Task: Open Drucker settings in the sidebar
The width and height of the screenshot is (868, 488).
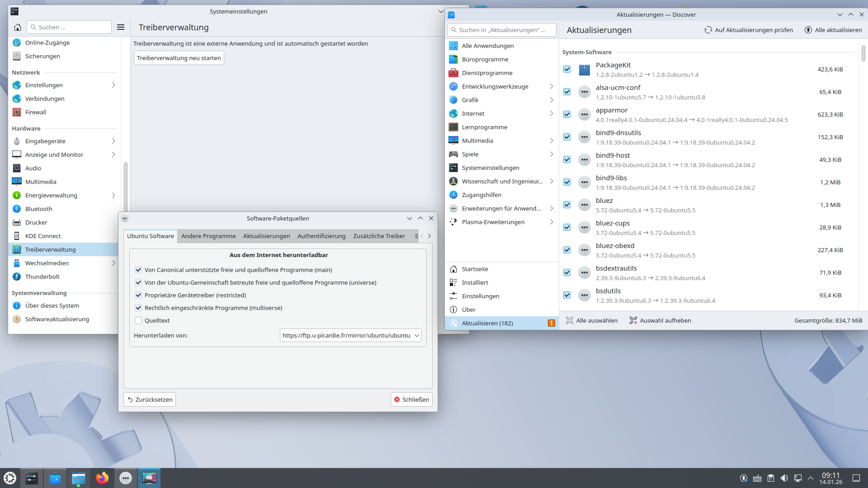Action: (x=37, y=222)
